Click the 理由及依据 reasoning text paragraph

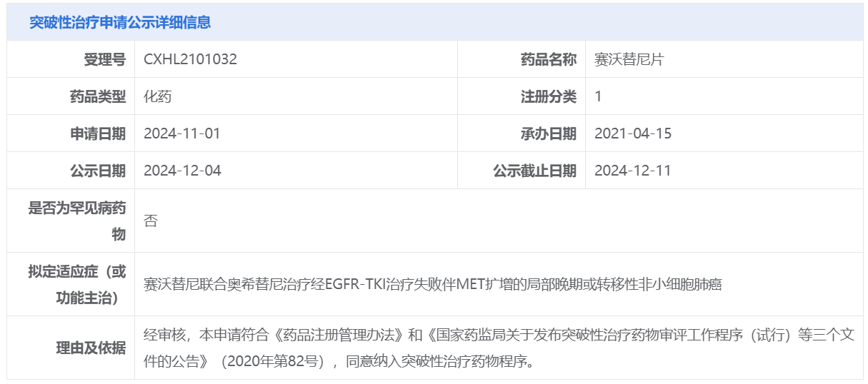499,348
